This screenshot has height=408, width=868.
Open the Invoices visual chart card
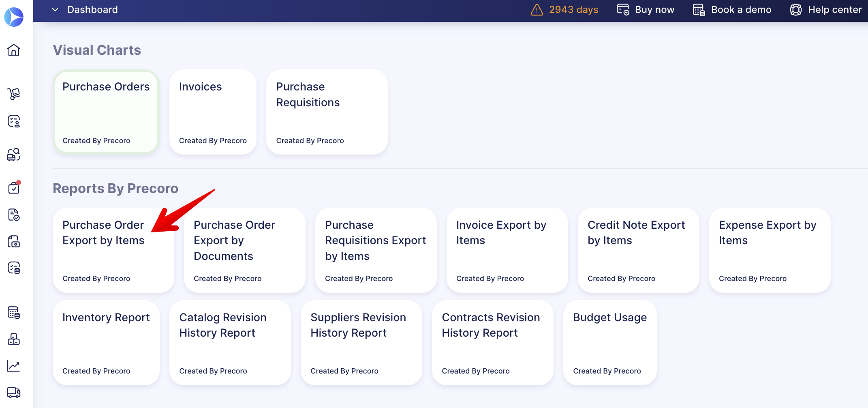click(x=213, y=112)
